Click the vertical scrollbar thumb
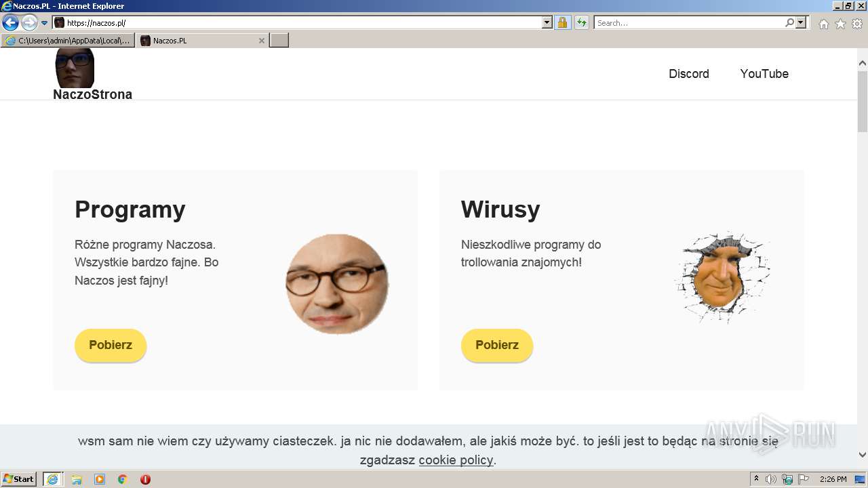This screenshot has height=488, width=868. click(x=863, y=100)
